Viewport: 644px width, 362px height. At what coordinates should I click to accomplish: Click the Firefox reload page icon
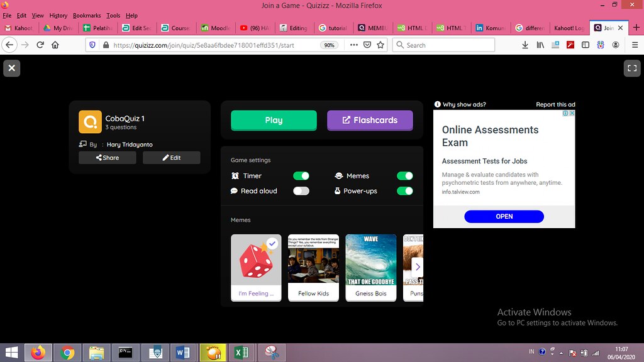click(x=40, y=45)
